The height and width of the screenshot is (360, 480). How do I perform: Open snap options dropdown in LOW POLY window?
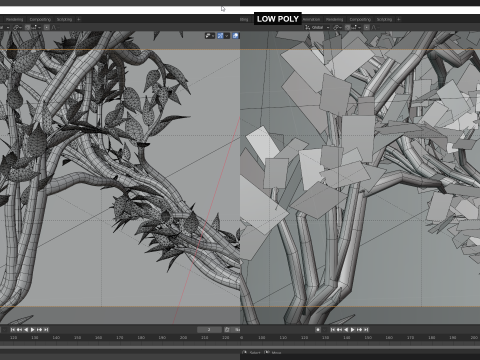coord(356,27)
